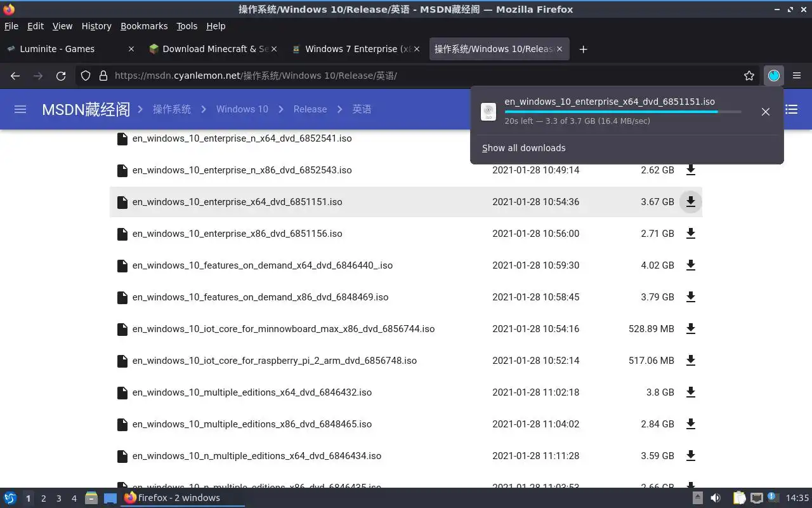Select en_windows_10_iot_core_for_raspberry_pi_2 name
Viewport: 812px width, 508px height.
pos(275,361)
